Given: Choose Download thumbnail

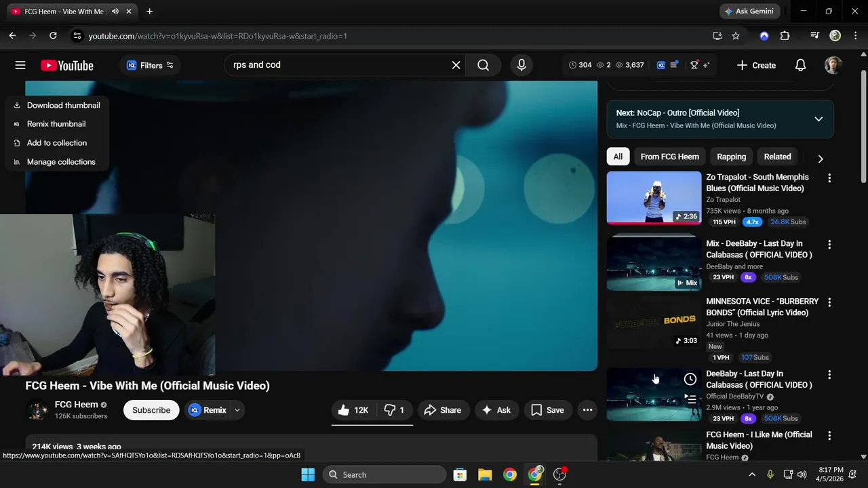Looking at the screenshot, I should point(56,105).
